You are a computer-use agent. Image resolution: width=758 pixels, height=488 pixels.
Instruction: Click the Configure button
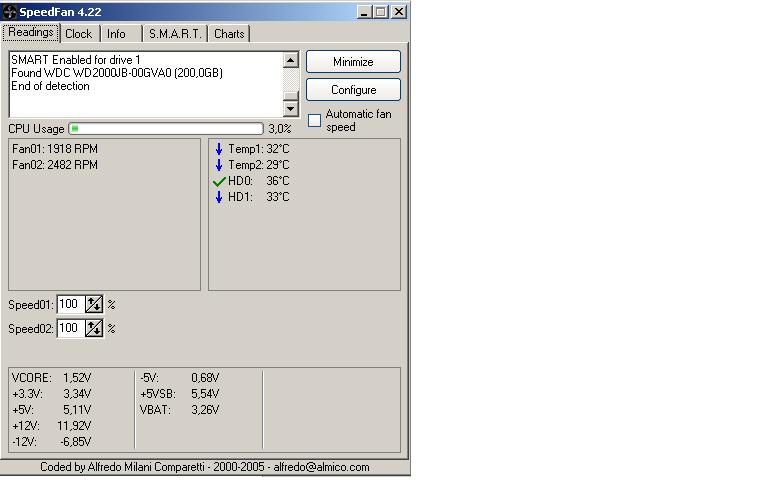click(353, 90)
